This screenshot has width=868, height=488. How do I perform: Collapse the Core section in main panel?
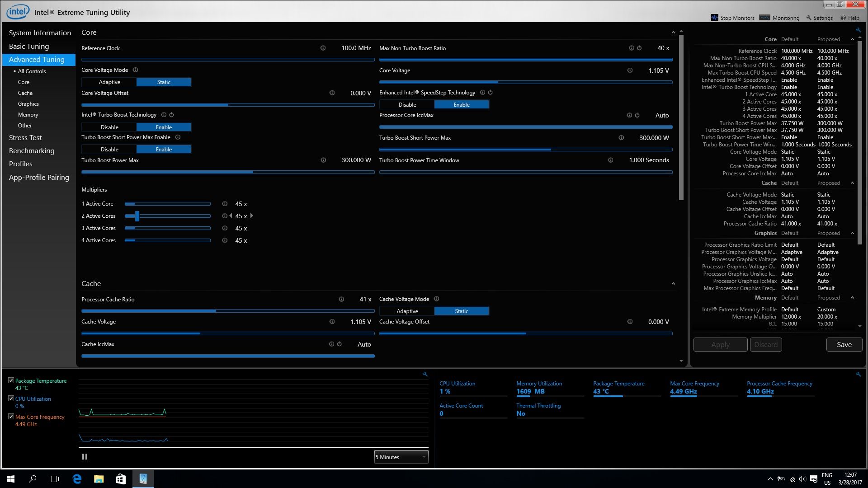coord(673,33)
